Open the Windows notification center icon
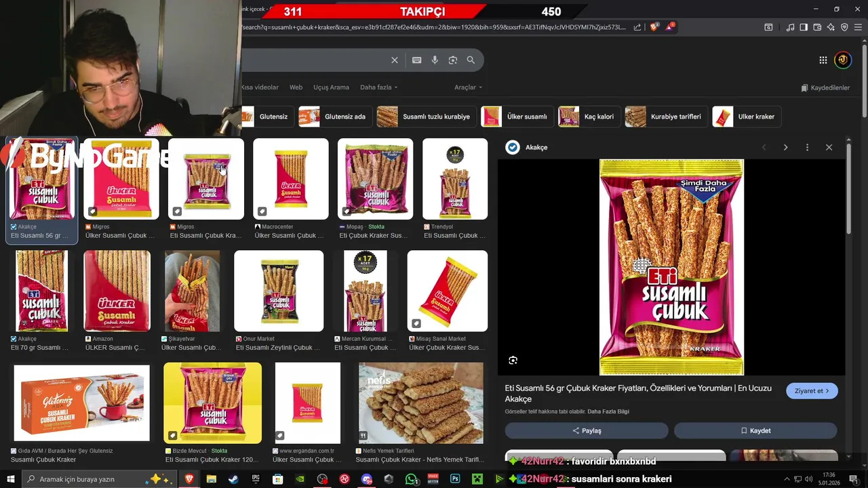868x488 pixels. click(x=854, y=479)
